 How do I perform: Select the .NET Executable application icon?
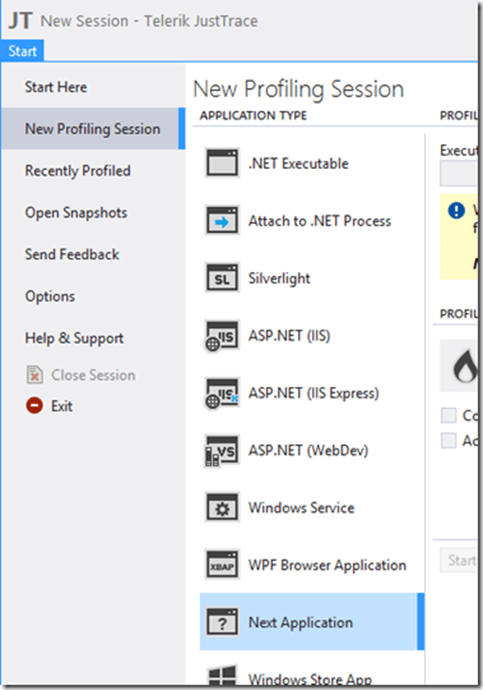[222, 163]
